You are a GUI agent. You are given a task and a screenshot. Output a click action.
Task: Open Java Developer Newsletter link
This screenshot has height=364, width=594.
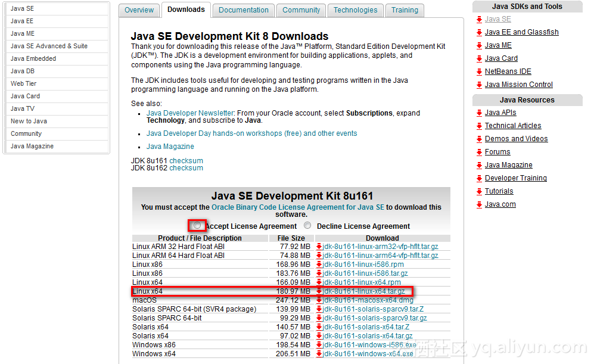[190, 113]
